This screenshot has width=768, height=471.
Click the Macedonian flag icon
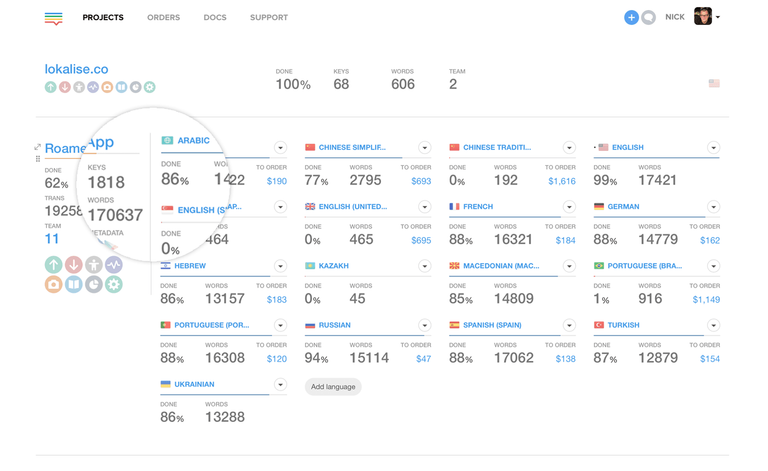454,266
